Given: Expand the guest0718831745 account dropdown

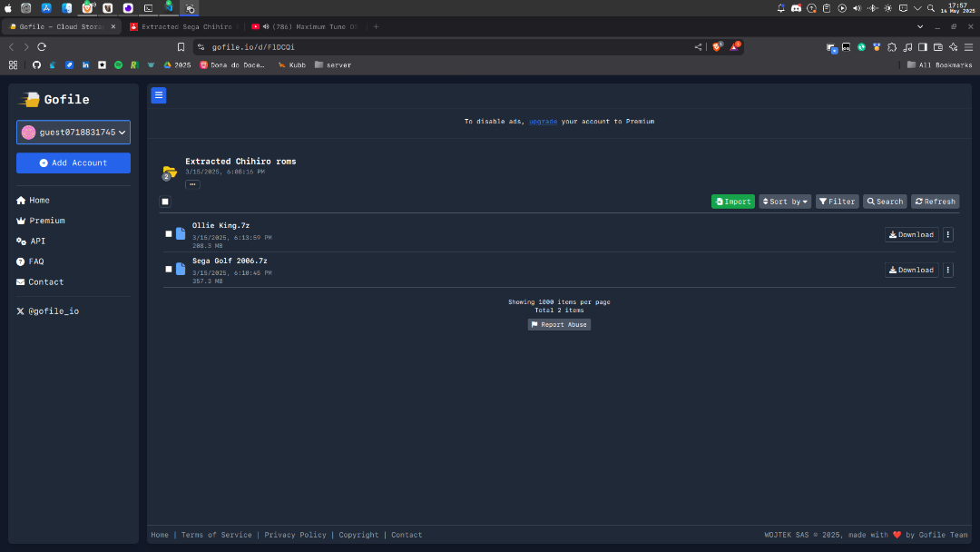Looking at the screenshot, I should coord(73,132).
